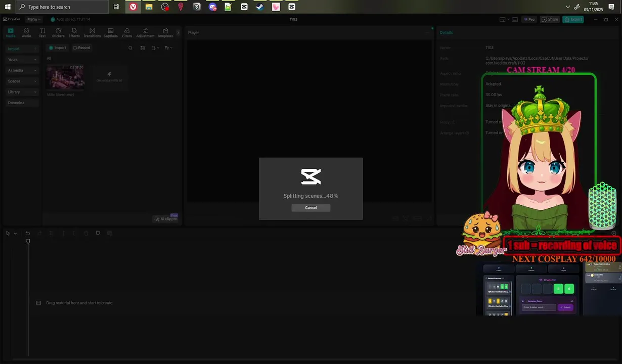Image resolution: width=622 pixels, height=364 pixels.
Task: Expand the Spaces sidebar section
Action: (x=22, y=81)
